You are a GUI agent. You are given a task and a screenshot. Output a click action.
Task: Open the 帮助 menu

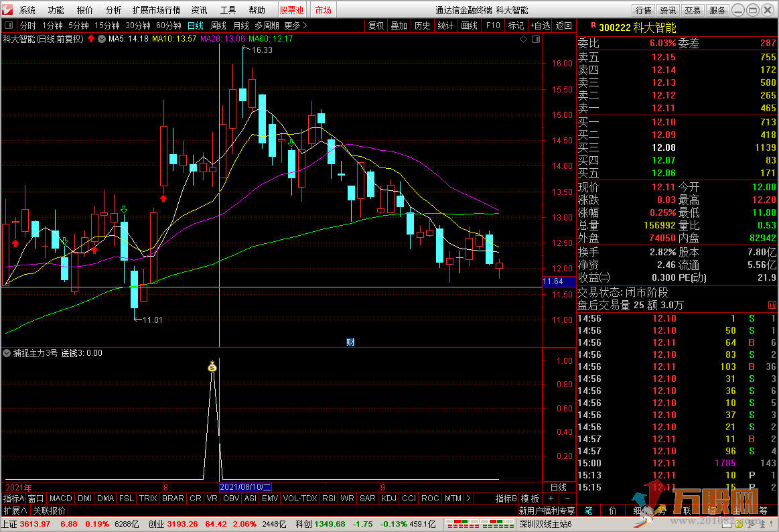click(257, 10)
